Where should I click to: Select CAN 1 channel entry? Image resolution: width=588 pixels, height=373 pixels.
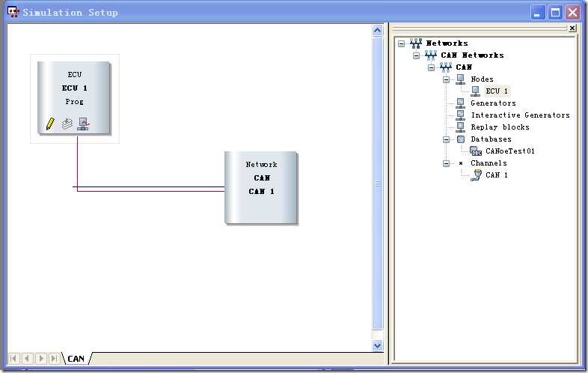point(497,175)
